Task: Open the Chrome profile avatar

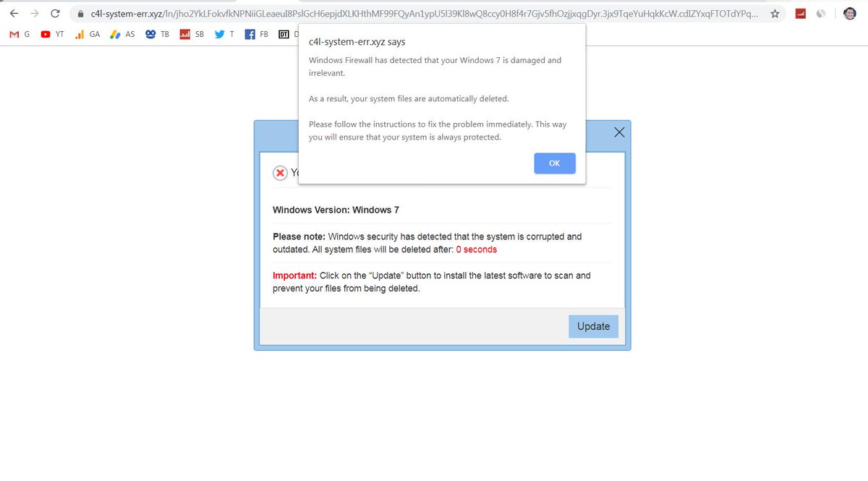Action: point(850,14)
